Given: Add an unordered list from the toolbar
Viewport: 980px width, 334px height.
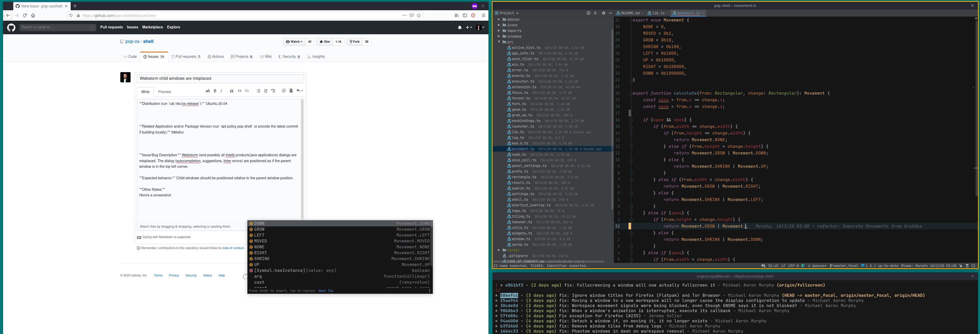Looking at the screenshot, I should (259, 91).
